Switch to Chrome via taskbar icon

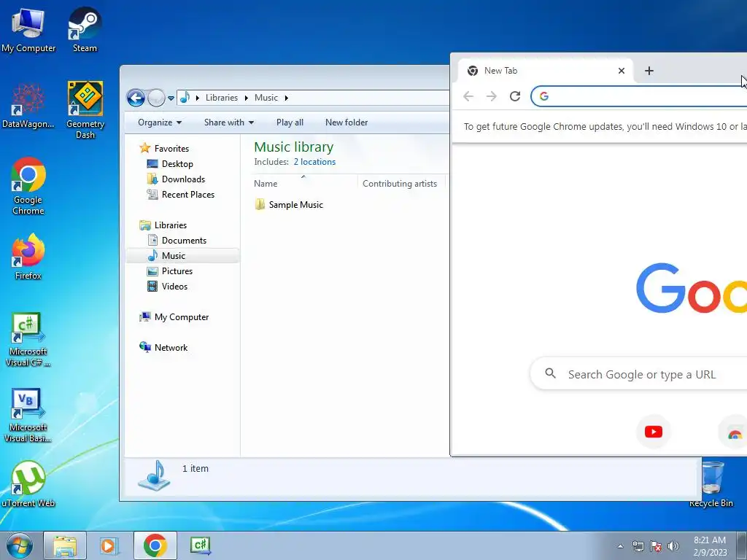click(x=155, y=545)
